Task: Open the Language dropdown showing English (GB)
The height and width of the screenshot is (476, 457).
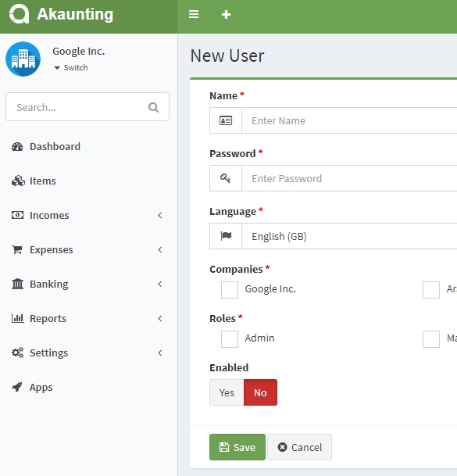Action: [x=349, y=236]
